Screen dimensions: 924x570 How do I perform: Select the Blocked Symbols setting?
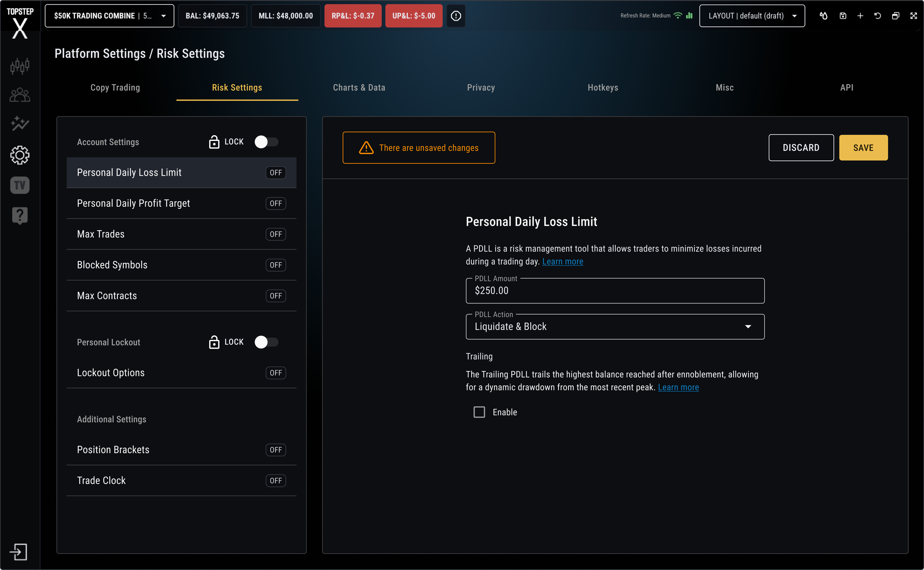coord(181,265)
